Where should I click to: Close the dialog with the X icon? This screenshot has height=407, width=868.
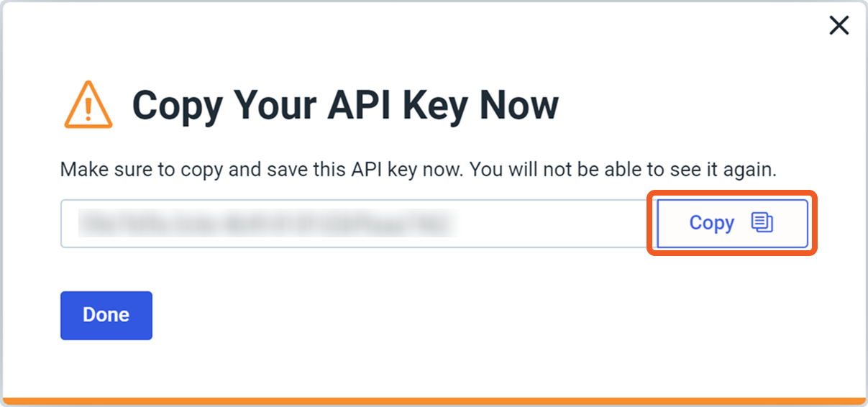click(x=839, y=26)
